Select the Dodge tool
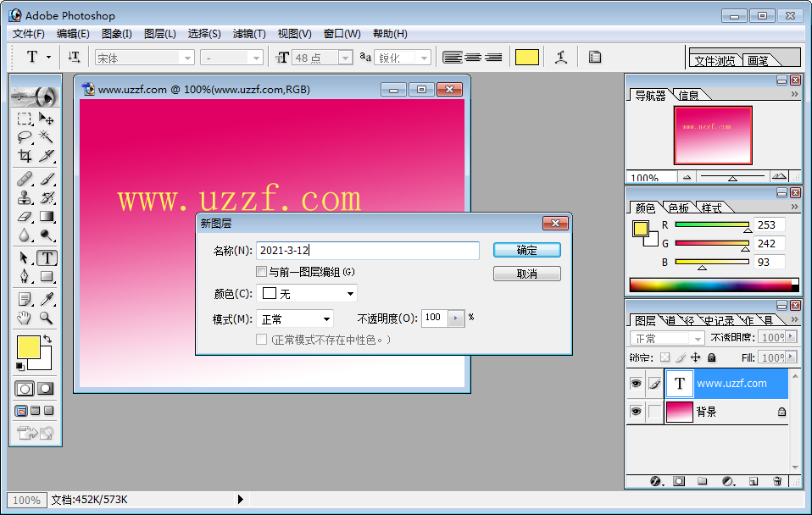 [47, 235]
